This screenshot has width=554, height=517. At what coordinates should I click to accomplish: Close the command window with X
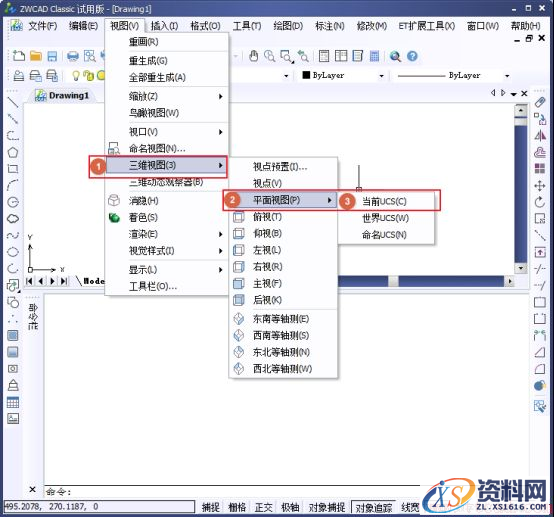32,489
